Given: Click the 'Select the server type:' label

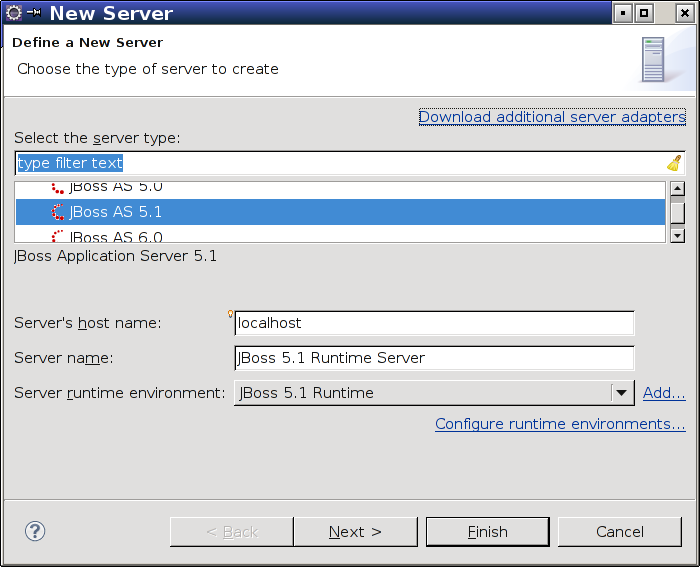Looking at the screenshot, I should click(97, 138).
